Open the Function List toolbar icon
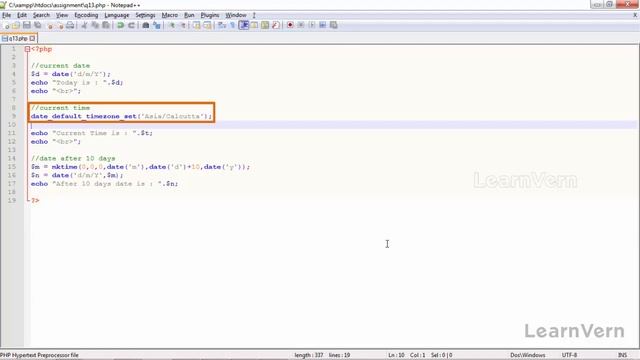Image resolution: width=640 pixels, height=360 pixels. [x=276, y=25]
